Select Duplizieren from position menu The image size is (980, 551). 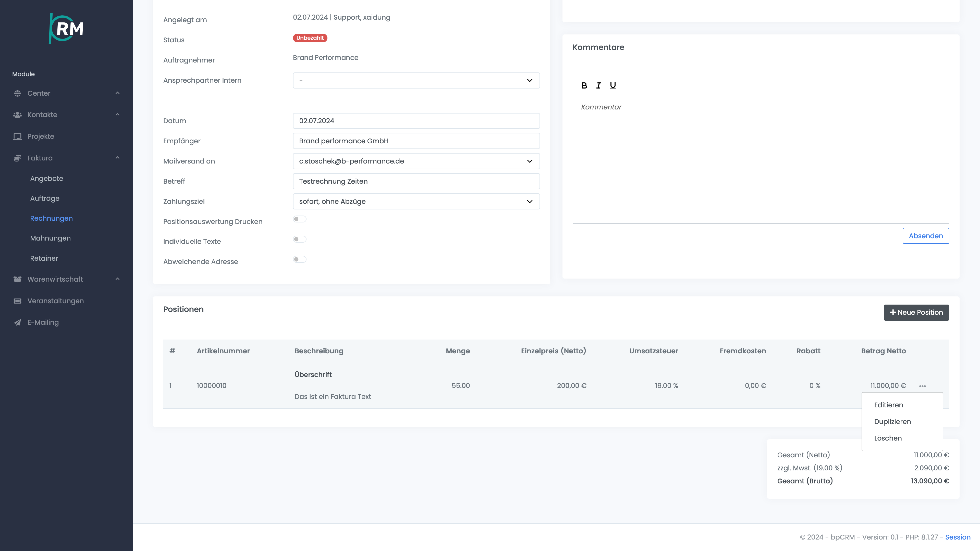[x=892, y=422]
